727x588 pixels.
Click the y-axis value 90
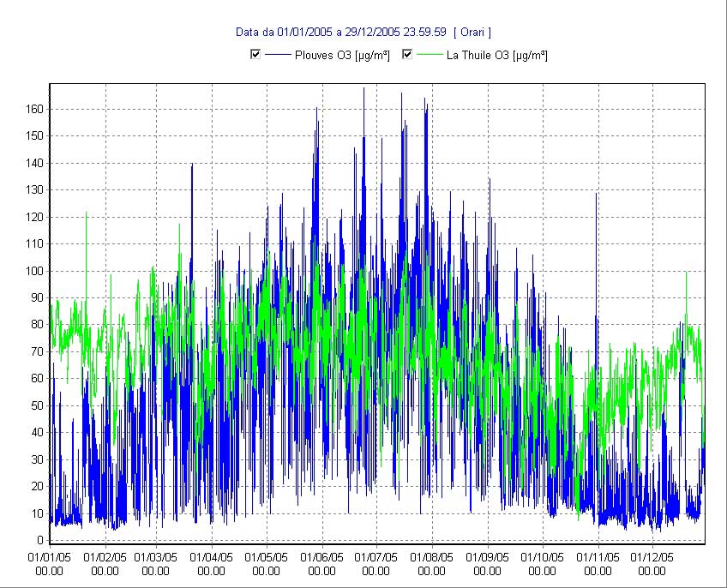click(x=37, y=297)
